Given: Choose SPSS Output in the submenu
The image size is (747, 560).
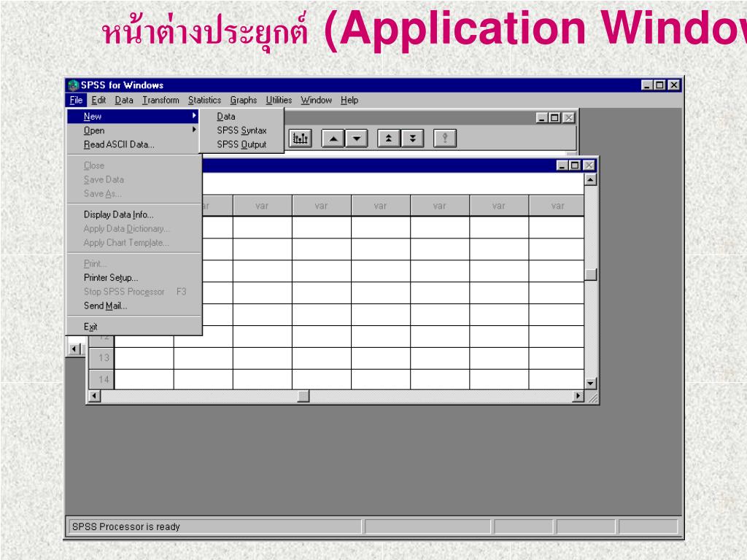Looking at the screenshot, I should click(x=241, y=144).
